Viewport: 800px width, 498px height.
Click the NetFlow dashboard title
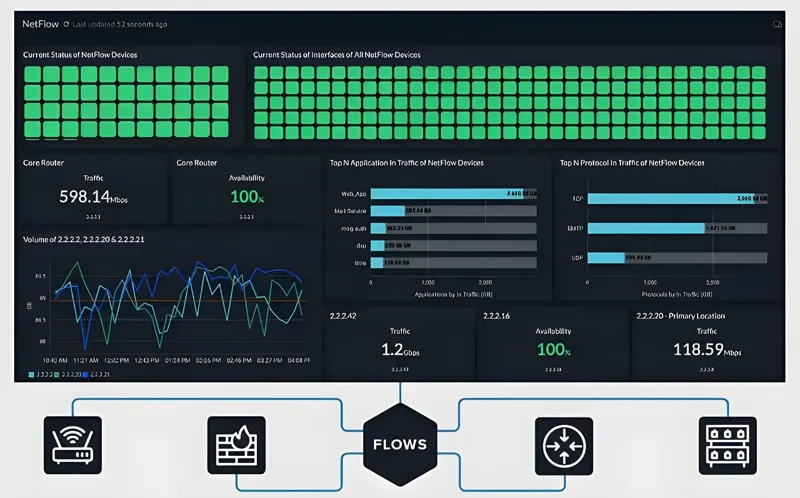40,23
